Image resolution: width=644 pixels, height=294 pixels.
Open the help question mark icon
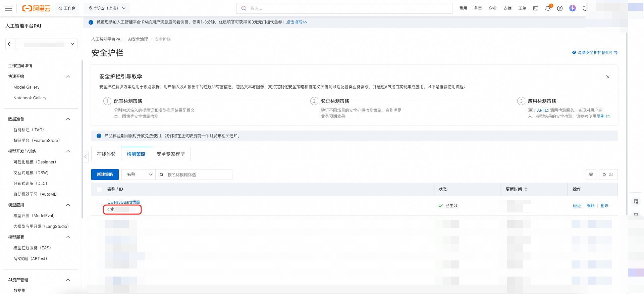pos(560,8)
